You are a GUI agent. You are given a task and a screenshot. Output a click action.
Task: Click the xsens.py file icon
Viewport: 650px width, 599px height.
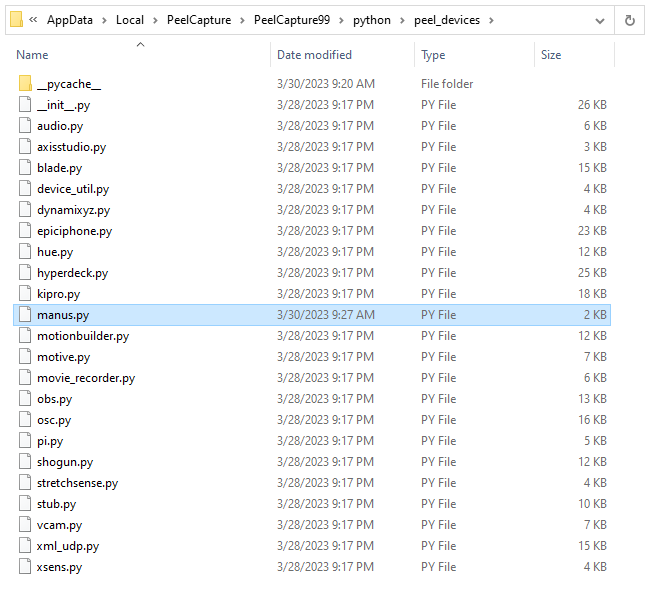click(26, 567)
